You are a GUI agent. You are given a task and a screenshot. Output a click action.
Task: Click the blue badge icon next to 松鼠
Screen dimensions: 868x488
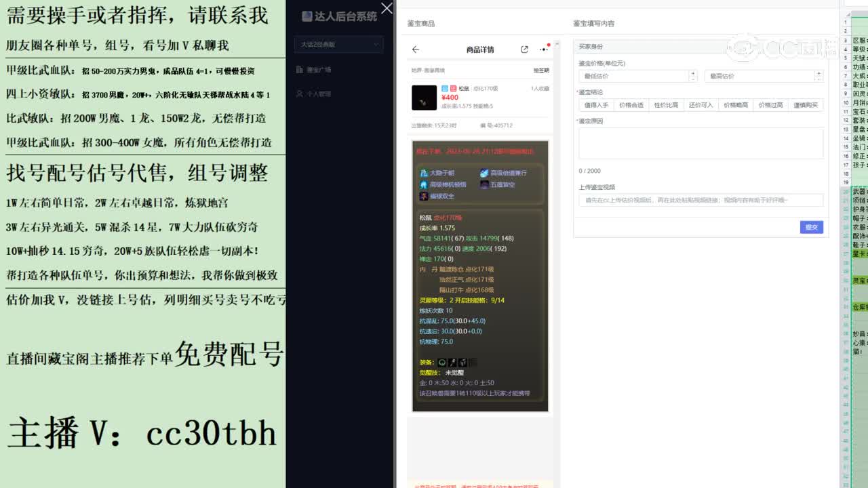point(443,88)
